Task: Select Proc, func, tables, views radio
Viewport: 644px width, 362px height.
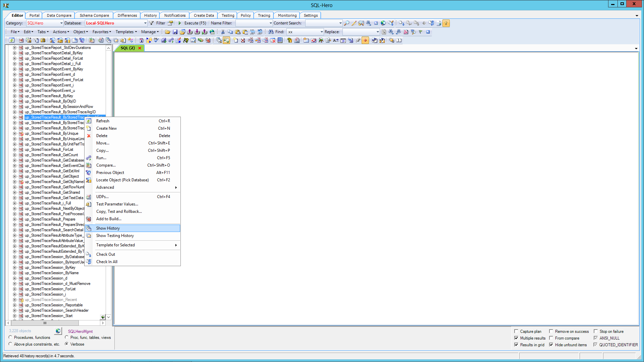Action: click(x=67, y=337)
